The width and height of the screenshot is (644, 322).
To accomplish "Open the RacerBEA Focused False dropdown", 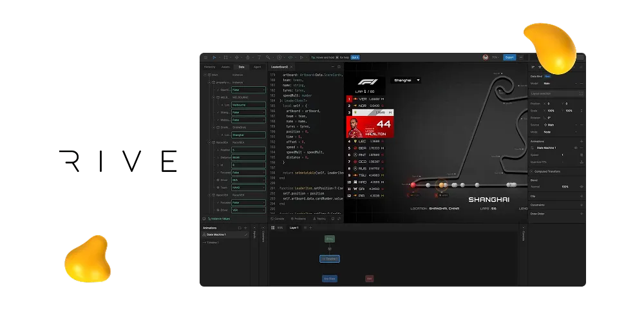I will click(x=249, y=173).
